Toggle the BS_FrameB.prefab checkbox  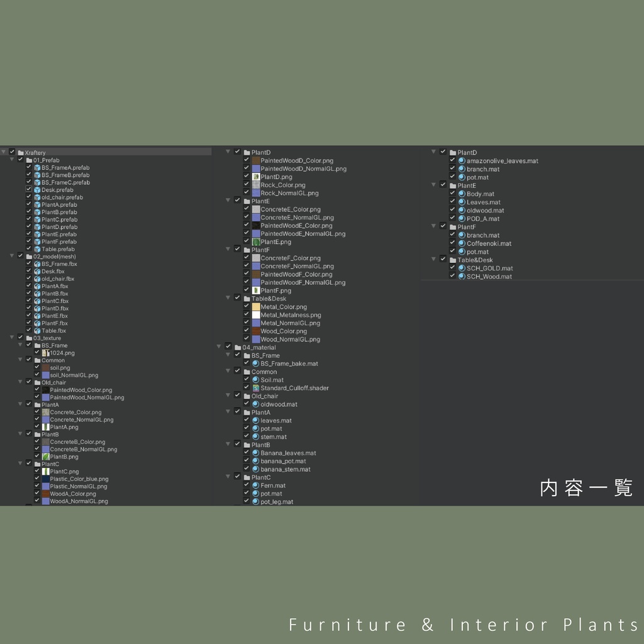coord(29,175)
